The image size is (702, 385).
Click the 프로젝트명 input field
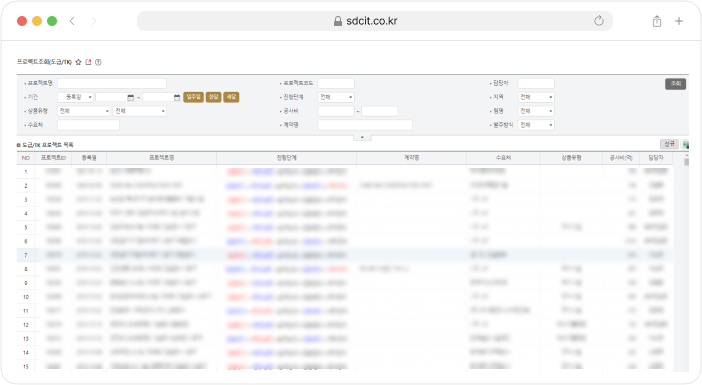click(x=112, y=83)
